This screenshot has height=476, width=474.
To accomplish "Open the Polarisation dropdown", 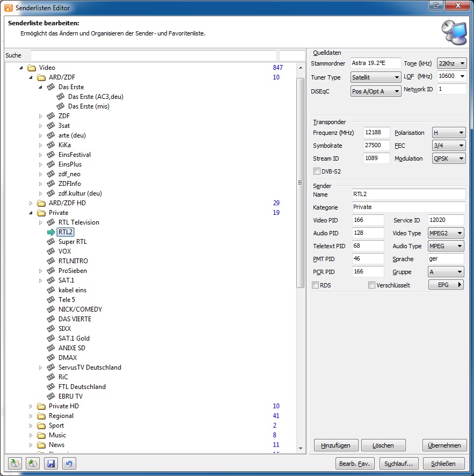I will [x=449, y=133].
